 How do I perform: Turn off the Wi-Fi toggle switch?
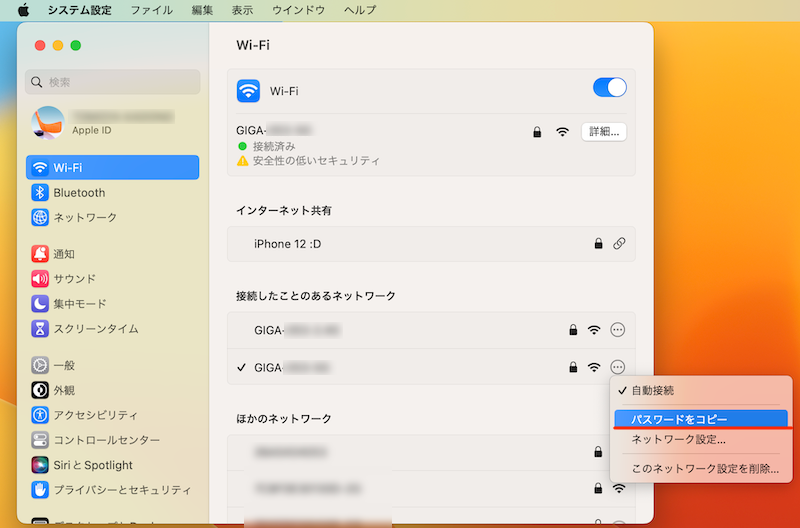(609, 88)
